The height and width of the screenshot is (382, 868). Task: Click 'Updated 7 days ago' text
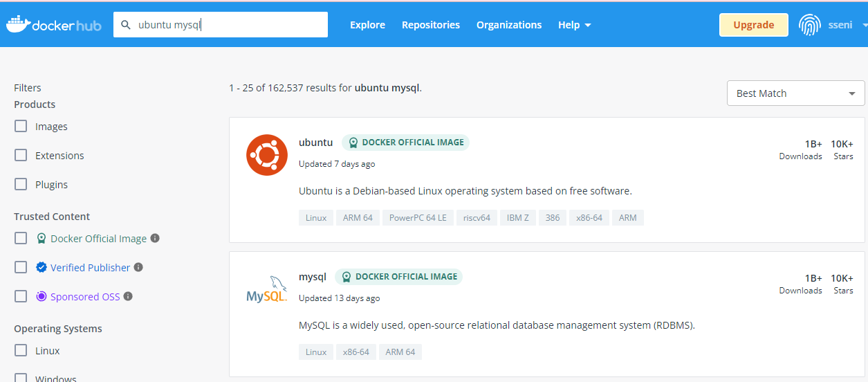coord(337,164)
